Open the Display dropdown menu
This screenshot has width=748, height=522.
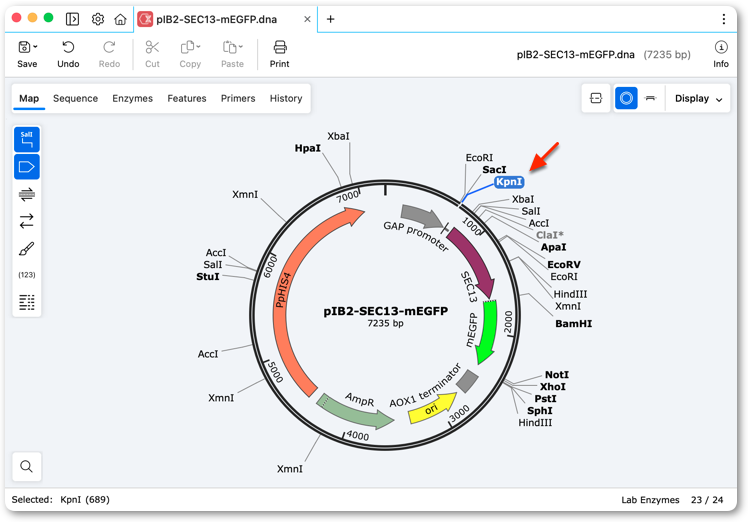(698, 98)
